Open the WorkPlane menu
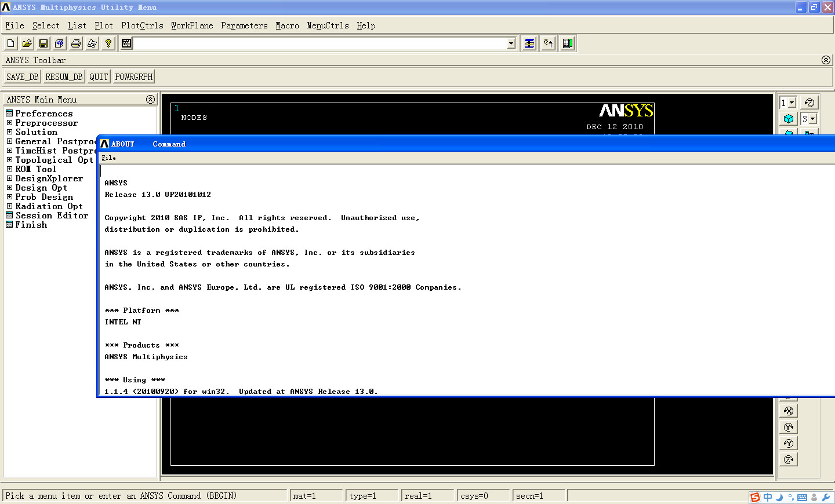Screen dimensions: 835x504 pos(192,25)
